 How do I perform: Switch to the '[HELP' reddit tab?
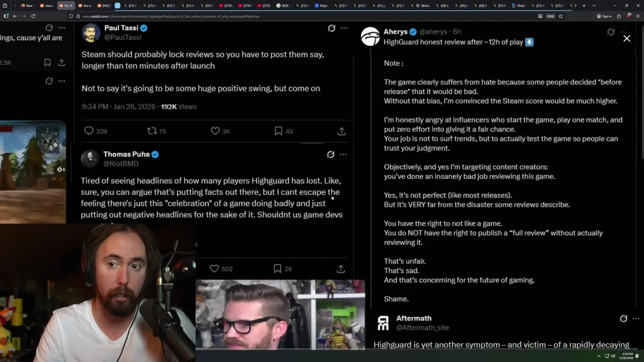(x=104, y=6)
